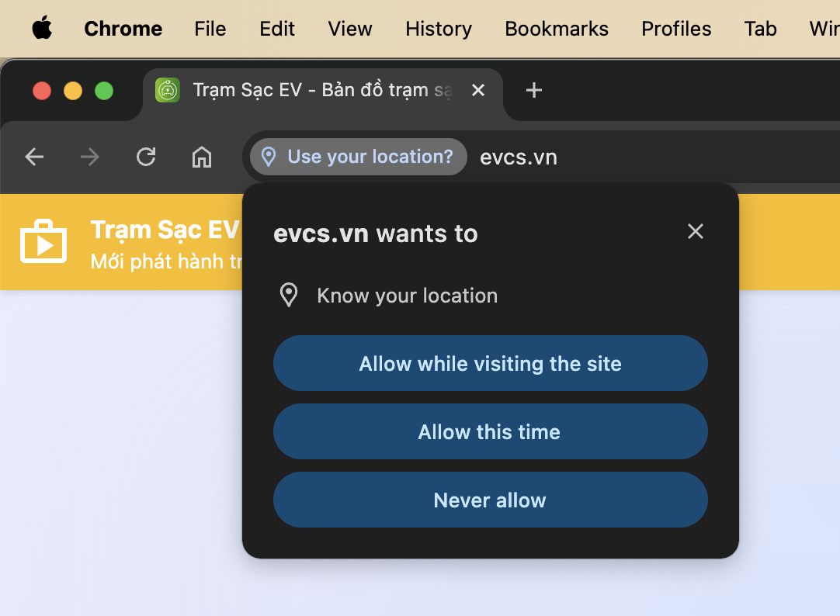This screenshot has width=840, height=616.
Task: Open the browser home page
Action: 202,157
